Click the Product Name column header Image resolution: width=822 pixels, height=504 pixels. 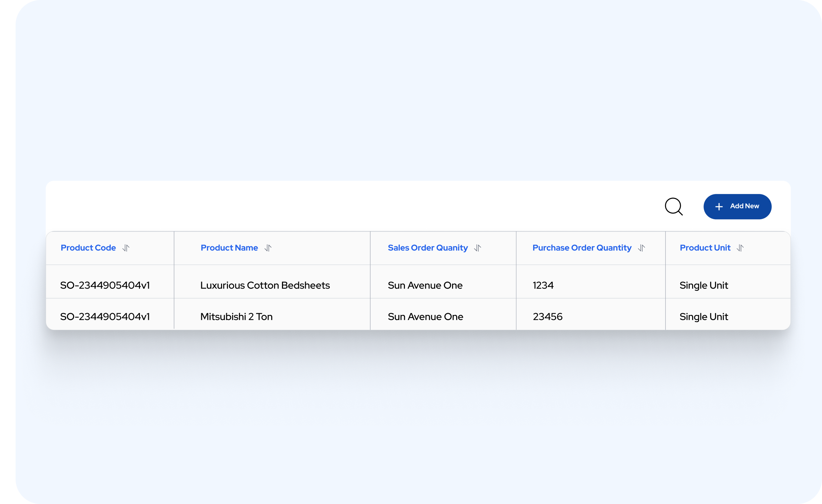(229, 248)
